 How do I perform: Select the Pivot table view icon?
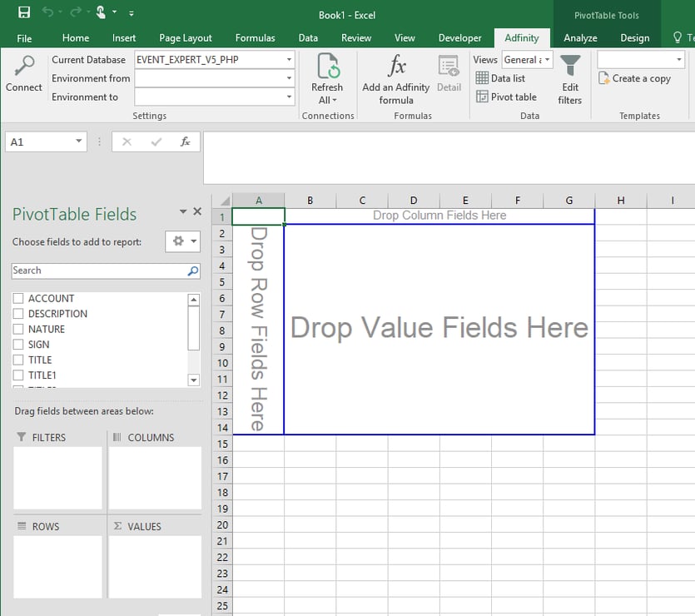pyautogui.click(x=483, y=97)
